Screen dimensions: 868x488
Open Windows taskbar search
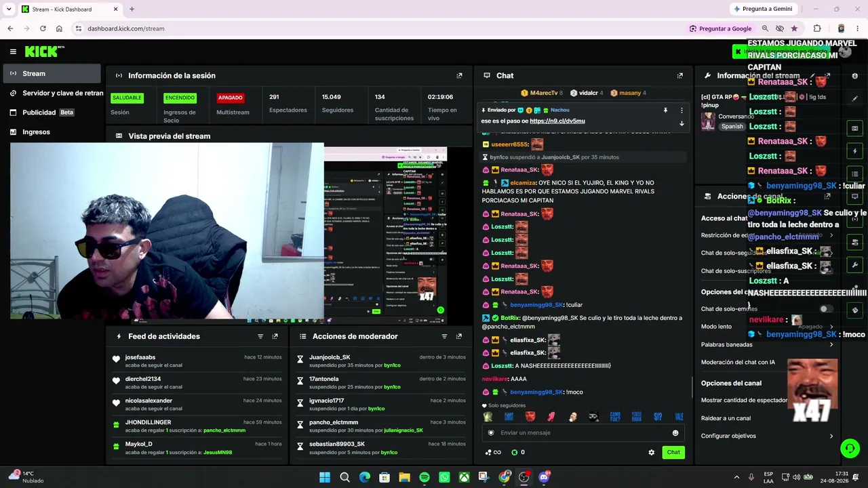click(x=344, y=477)
